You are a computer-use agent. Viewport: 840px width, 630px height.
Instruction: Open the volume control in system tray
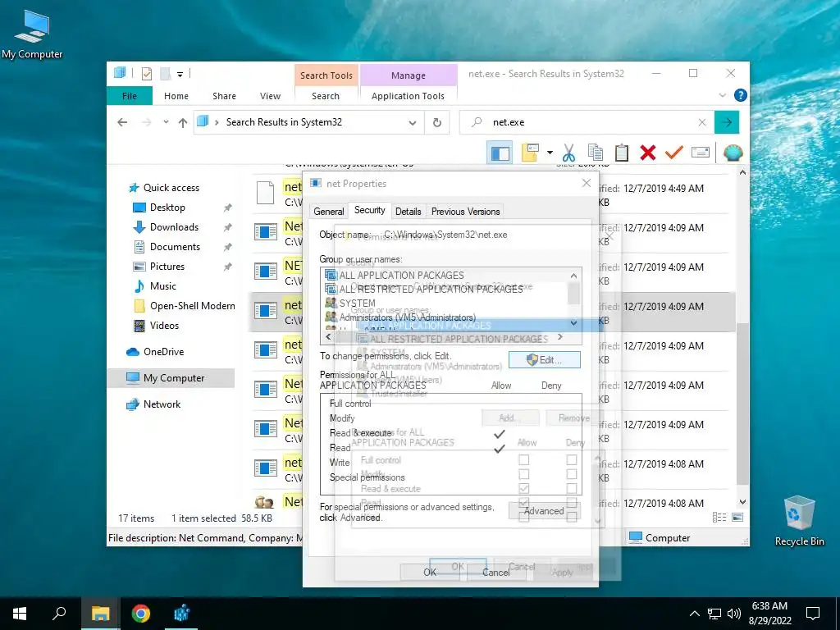(x=734, y=614)
